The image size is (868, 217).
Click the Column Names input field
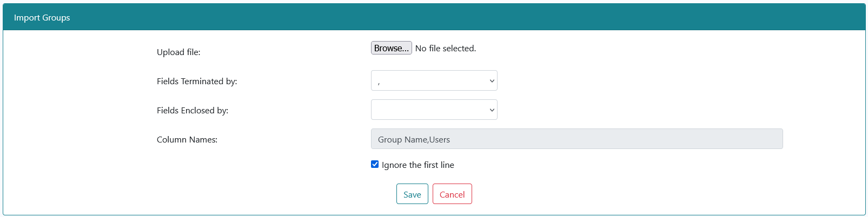click(x=577, y=139)
